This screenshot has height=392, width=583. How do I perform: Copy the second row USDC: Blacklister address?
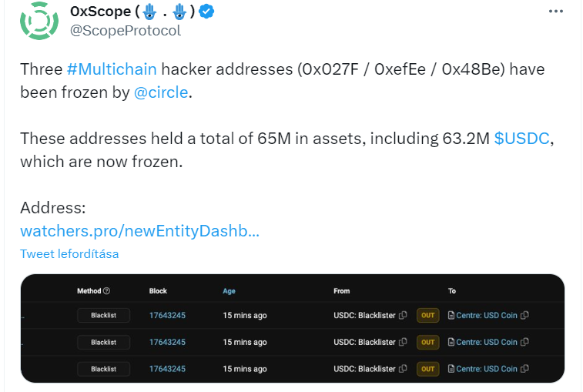[403, 342]
